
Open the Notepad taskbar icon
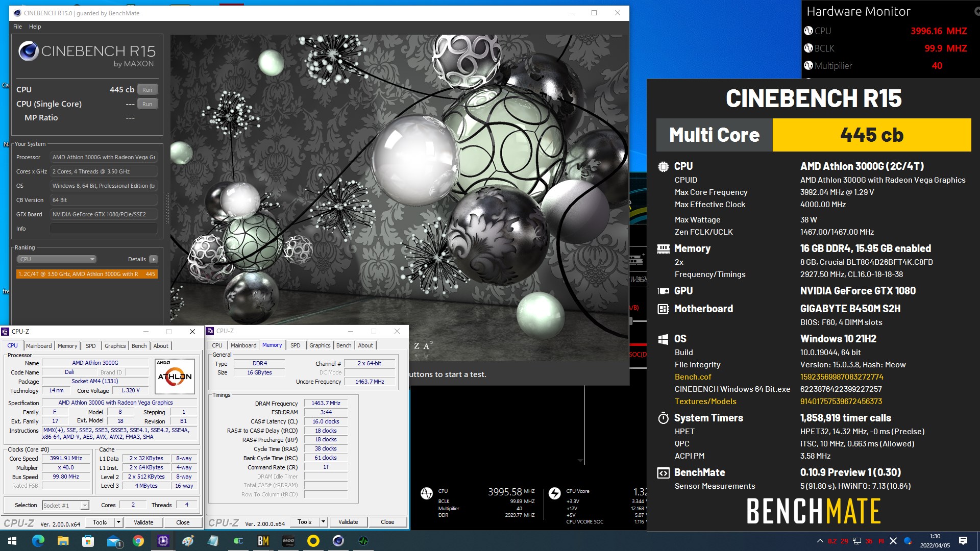coord(213,541)
